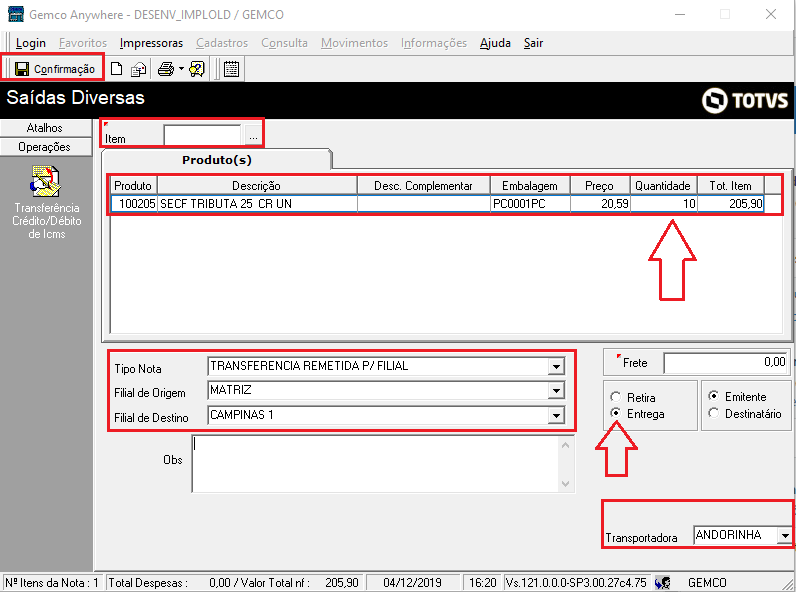This screenshot has height=592, width=796.
Task: Click inside the Obs text area
Action: (376, 464)
